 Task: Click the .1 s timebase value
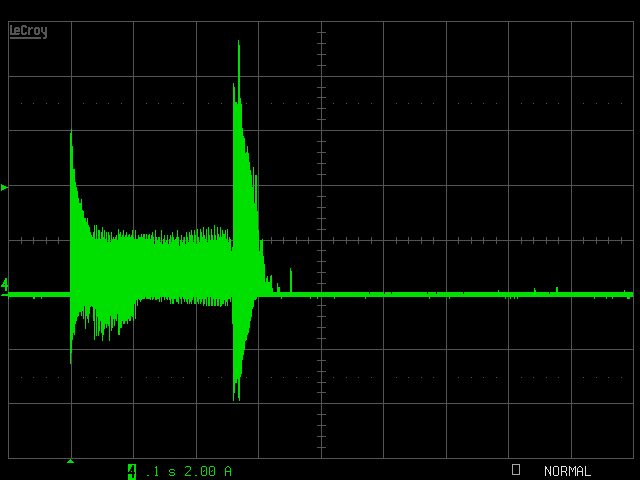(160, 472)
